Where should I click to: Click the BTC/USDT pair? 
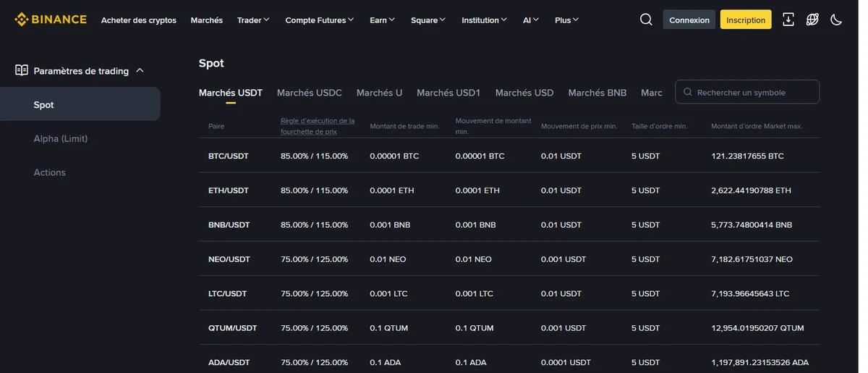(x=229, y=156)
